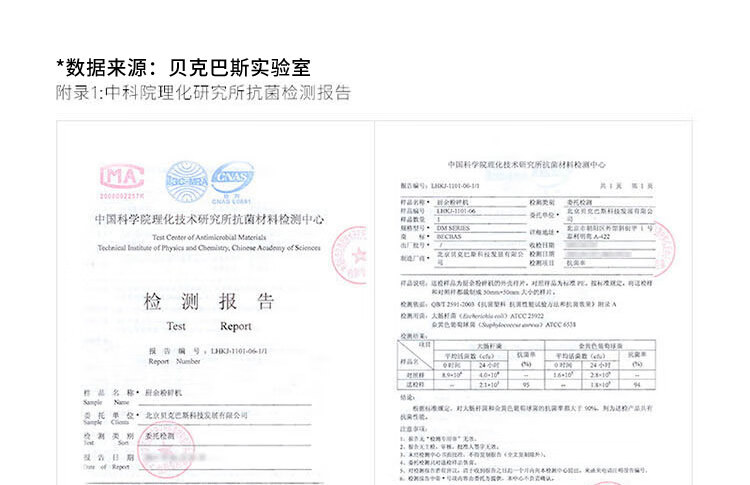Click 'Test Center of Antimicrobial Materials' line

(x=209, y=237)
